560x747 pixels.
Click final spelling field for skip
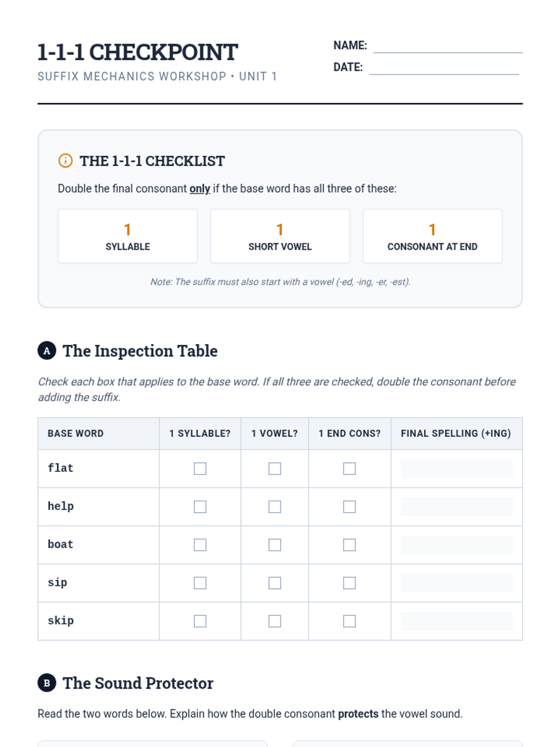tap(456, 621)
